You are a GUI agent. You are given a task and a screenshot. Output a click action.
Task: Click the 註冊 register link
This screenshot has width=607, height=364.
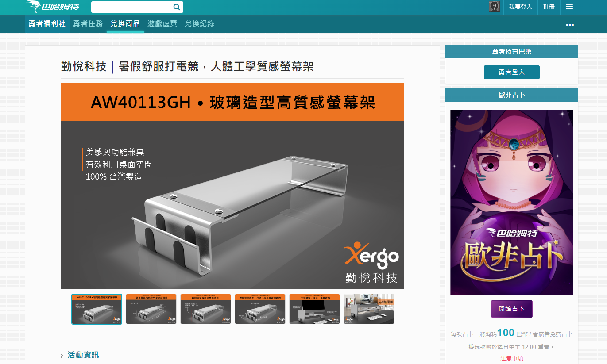coord(549,7)
